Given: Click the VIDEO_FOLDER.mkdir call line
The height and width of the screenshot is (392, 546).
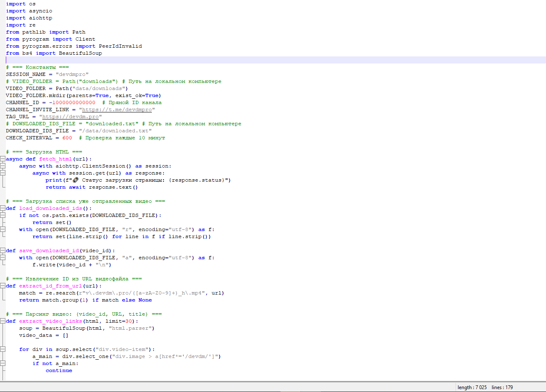Looking at the screenshot, I should [84, 95].
